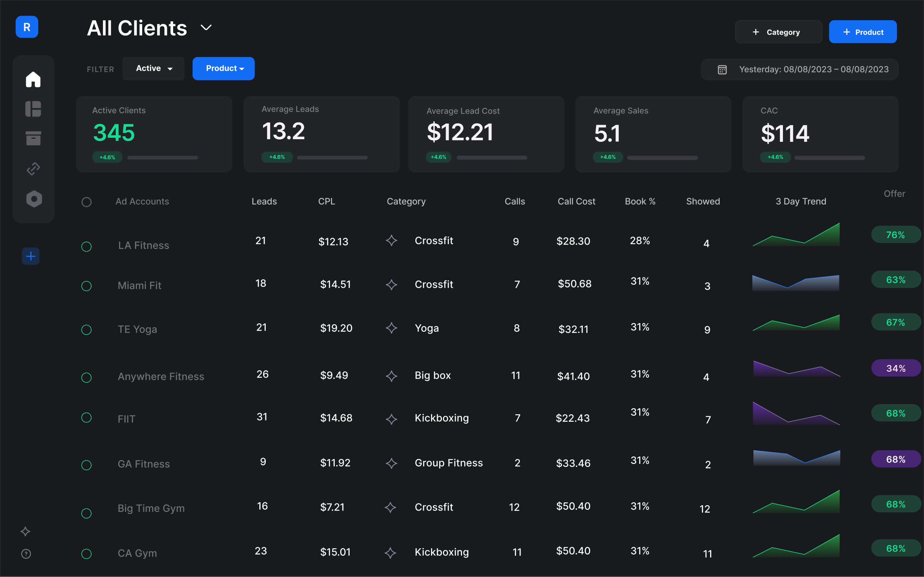This screenshot has width=924, height=577.
Task: Check the Miami Fit row selector
Action: point(87,286)
